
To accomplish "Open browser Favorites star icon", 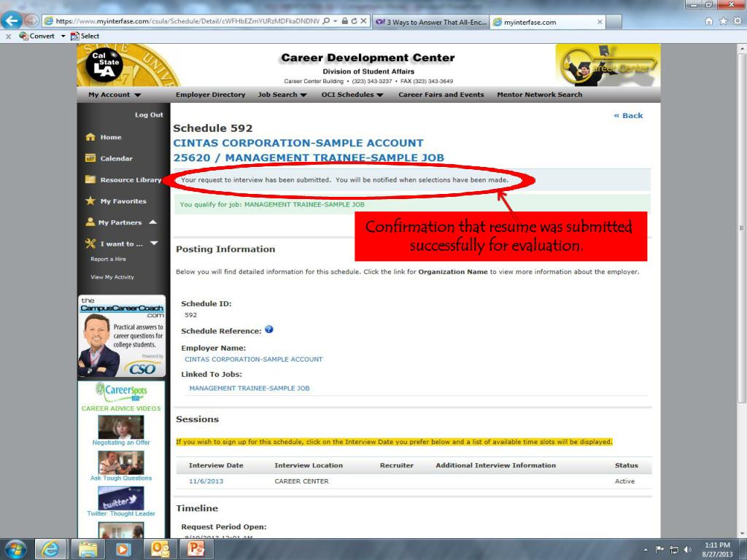I will (x=723, y=21).
